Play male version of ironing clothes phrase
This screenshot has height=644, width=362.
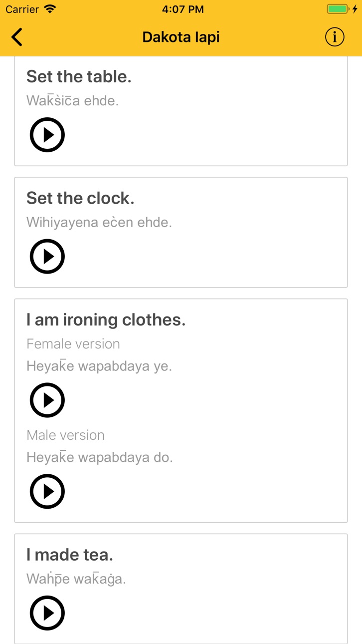[x=47, y=491]
